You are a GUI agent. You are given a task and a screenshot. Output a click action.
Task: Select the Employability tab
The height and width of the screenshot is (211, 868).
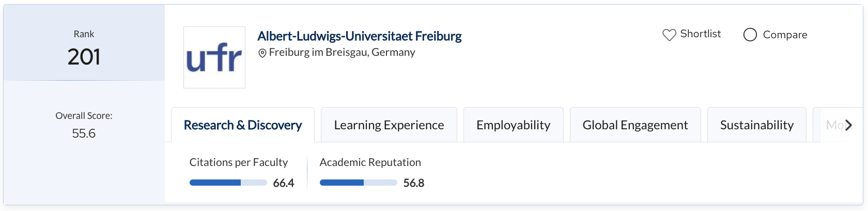[x=514, y=125]
